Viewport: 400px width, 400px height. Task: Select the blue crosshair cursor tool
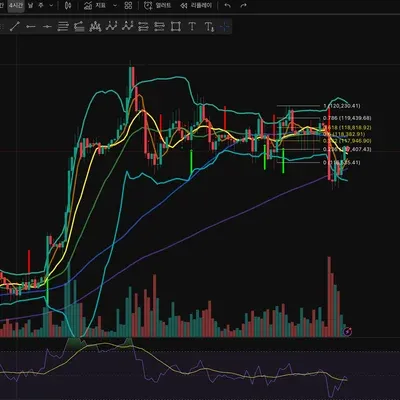click(225, 26)
